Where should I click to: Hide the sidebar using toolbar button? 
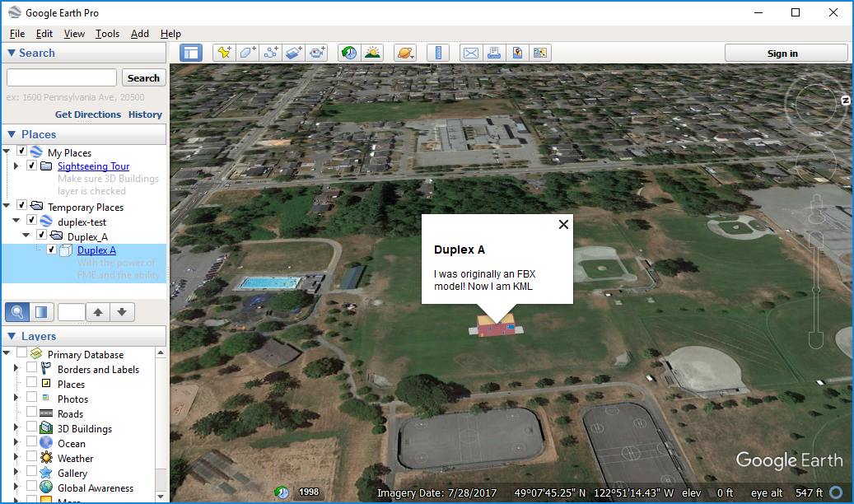(x=191, y=53)
